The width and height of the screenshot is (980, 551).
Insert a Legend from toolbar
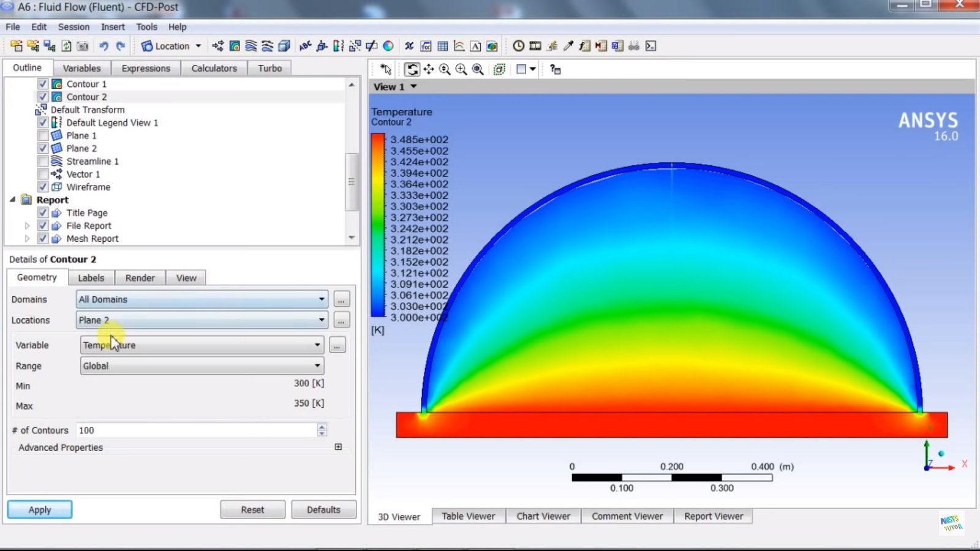(x=338, y=46)
